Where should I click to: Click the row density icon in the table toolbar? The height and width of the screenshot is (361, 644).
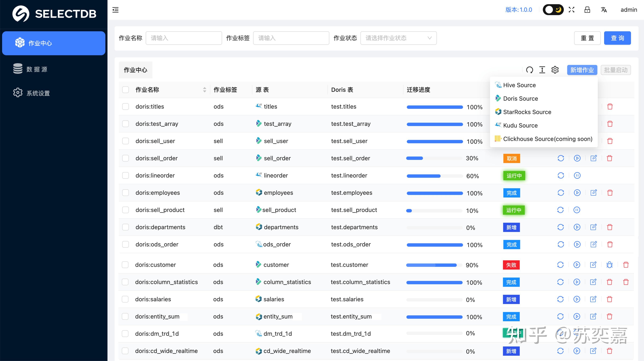tap(542, 70)
